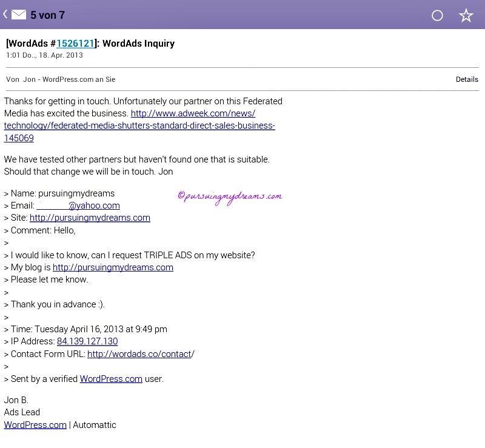Tap the 'Ads Lead' signature line
The width and height of the screenshot is (485, 448).
[x=22, y=412]
